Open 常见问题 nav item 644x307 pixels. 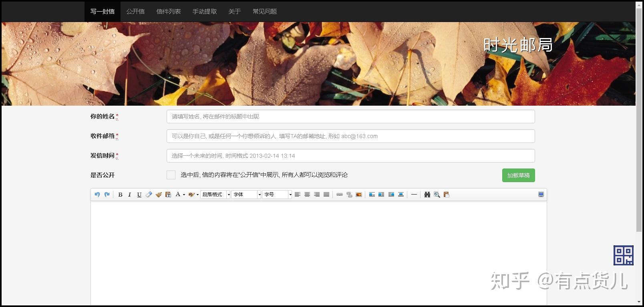(265, 12)
